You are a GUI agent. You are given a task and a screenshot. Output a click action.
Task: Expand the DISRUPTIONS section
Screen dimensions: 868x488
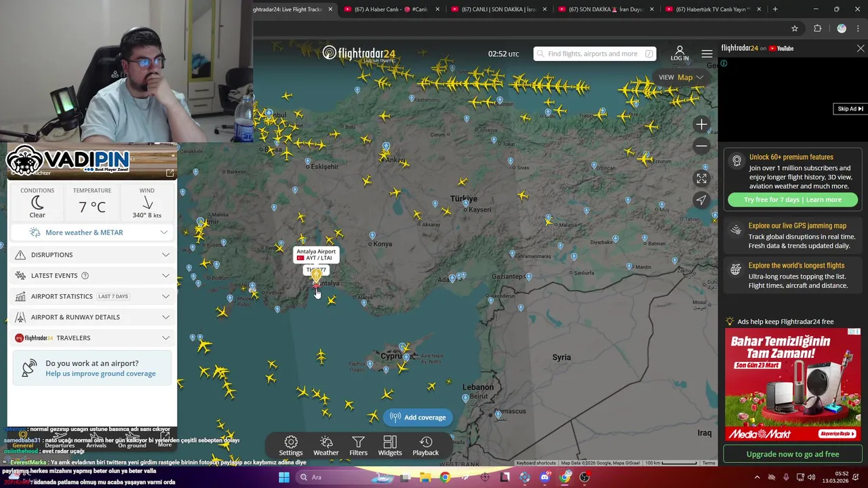click(92, 255)
